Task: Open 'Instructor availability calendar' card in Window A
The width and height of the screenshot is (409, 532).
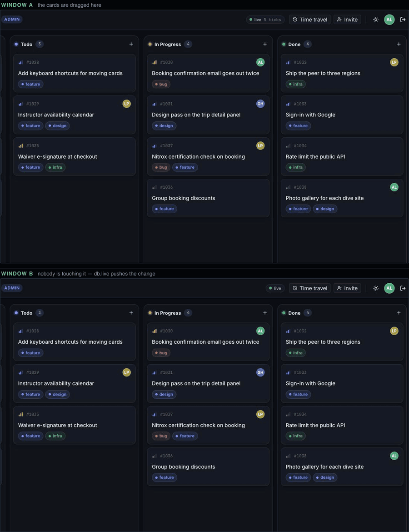Action: point(74,115)
